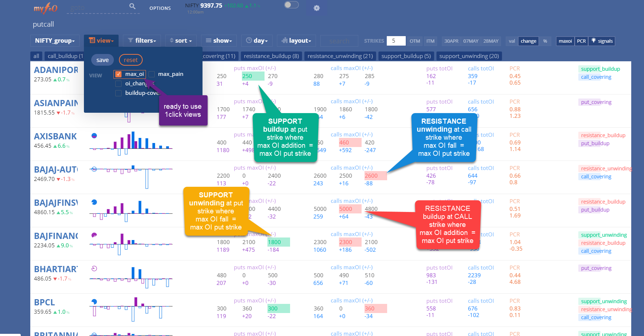Open the BAJAJ-AUTO stock link
The image size is (644, 336).
[x=56, y=170]
